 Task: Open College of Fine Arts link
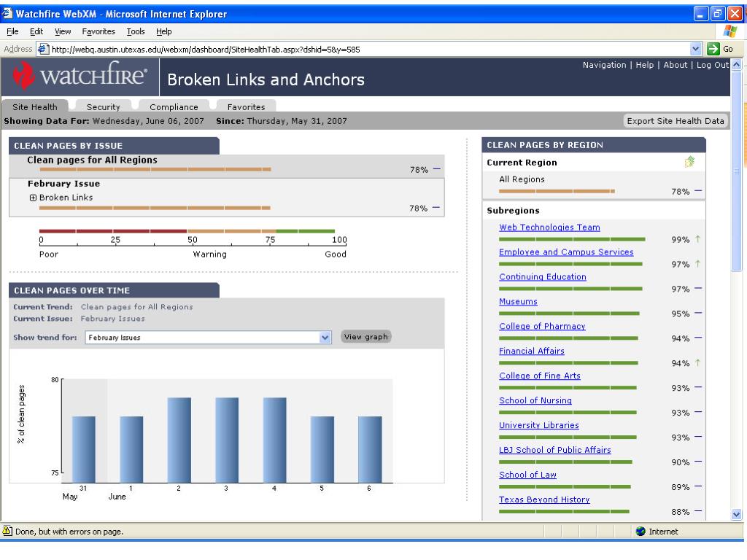tap(540, 376)
